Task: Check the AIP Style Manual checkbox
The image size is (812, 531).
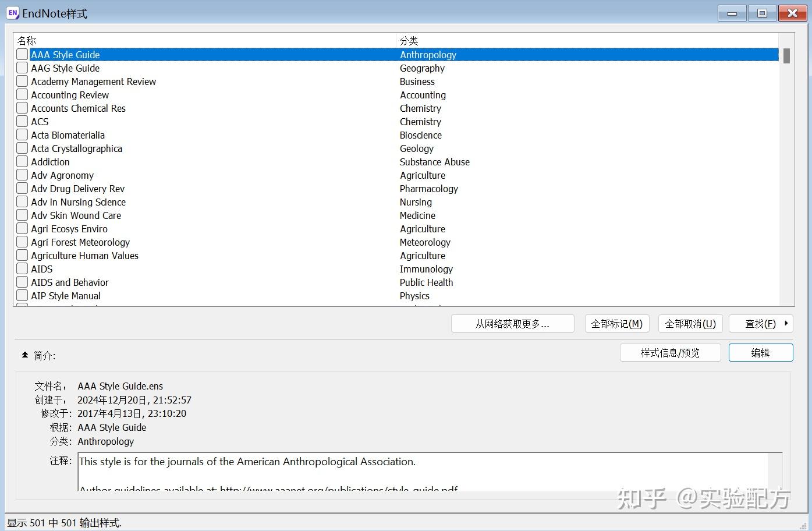Action: 22,295
